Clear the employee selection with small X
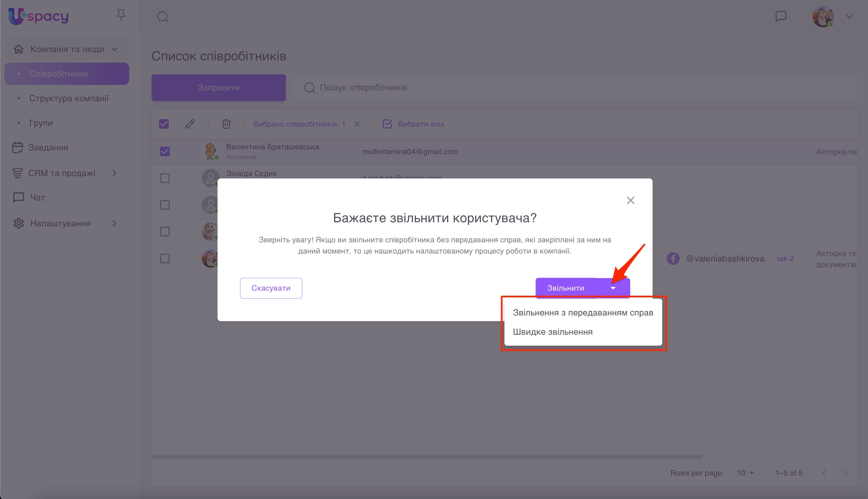868x499 pixels. click(357, 124)
